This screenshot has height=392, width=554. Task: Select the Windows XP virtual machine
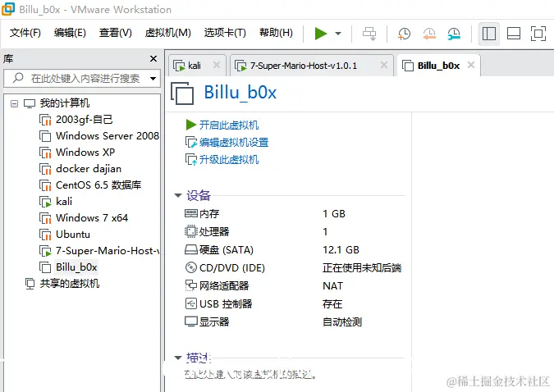[85, 153]
